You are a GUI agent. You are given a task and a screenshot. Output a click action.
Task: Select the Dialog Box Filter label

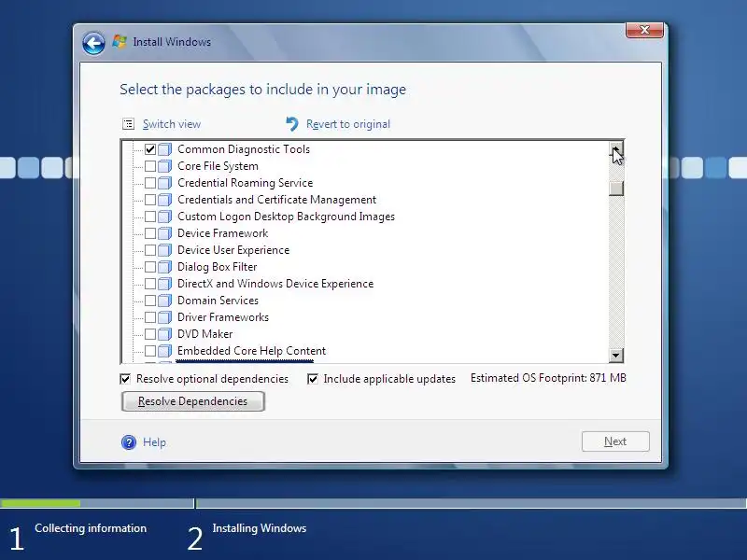[218, 267]
